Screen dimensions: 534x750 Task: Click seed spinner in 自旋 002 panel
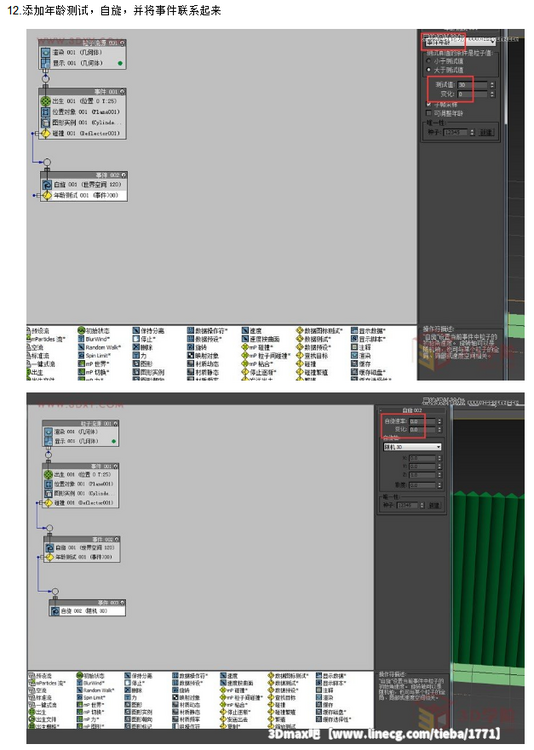(422, 505)
